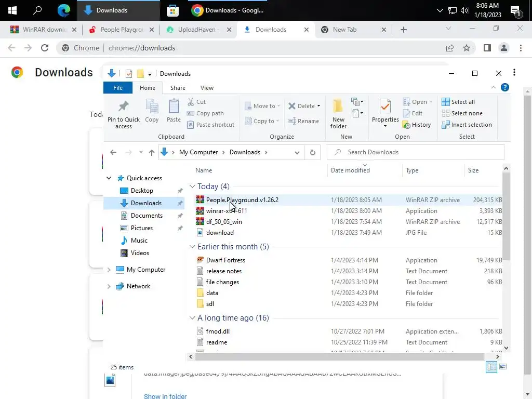Switch to details view button

point(491,367)
